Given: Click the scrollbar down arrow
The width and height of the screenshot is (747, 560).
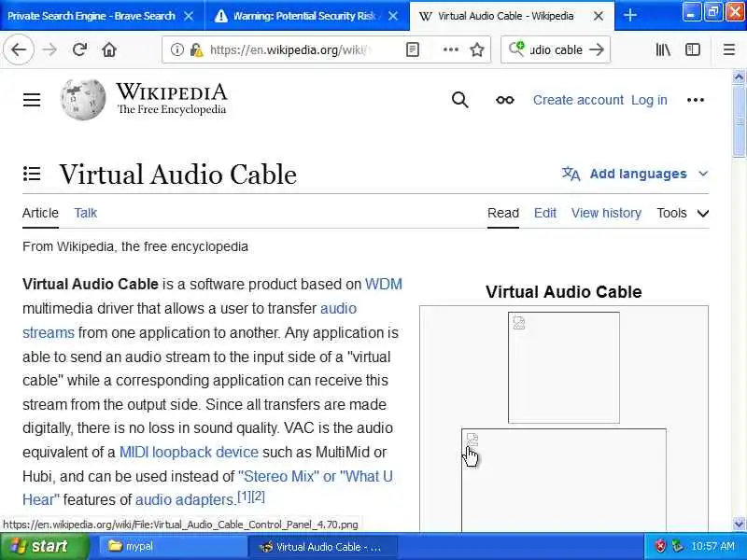Looking at the screenshot, I should pos(739,525).
